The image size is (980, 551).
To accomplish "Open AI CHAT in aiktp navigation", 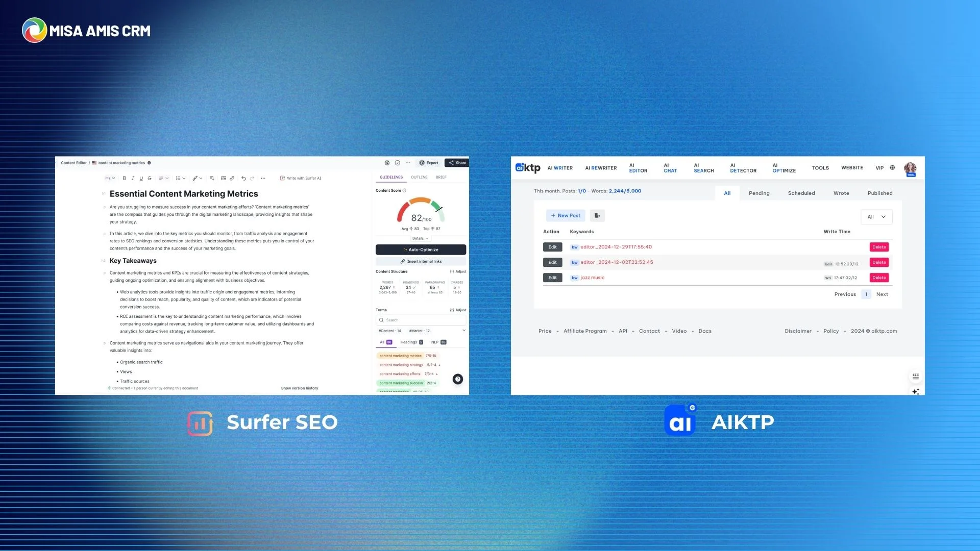I will 670,168.
